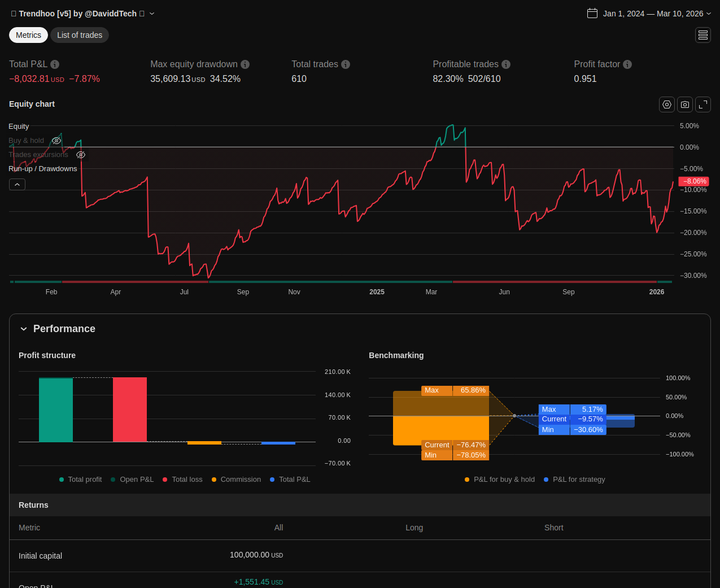Click the info icon next to Total trades
The height and width of the screenshot is (588, 720).
point(346,64)
